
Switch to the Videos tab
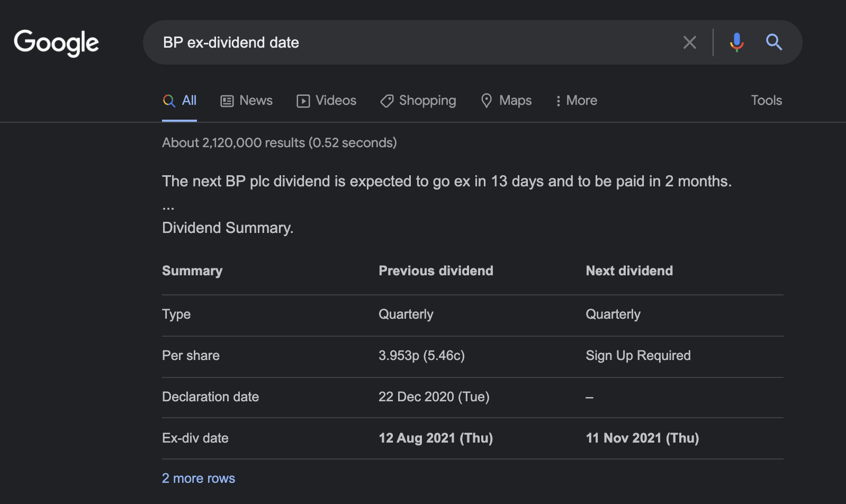(327, 101)
